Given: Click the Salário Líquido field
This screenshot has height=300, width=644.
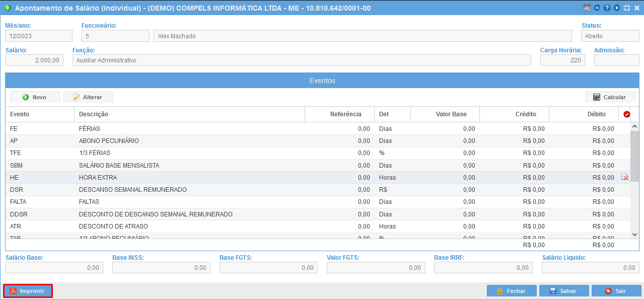Looking at the screenshot, I should [x=591, y=267].
